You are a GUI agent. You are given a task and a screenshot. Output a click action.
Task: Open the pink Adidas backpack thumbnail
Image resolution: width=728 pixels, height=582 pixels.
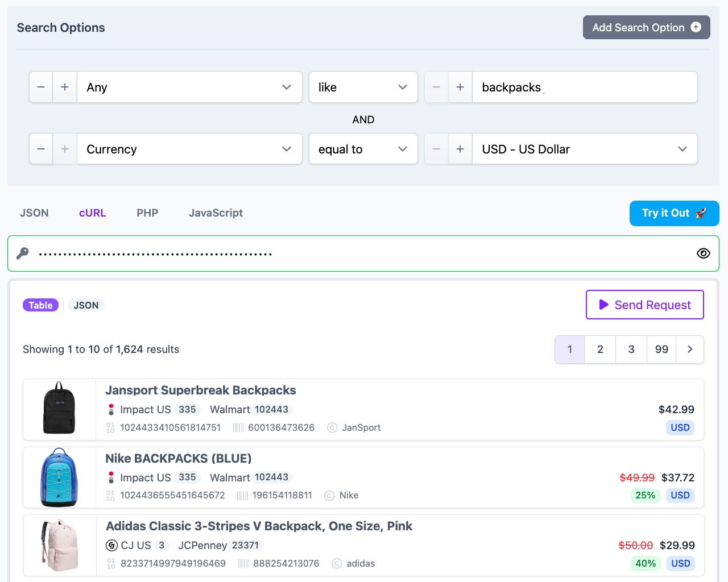click(59, 544)
